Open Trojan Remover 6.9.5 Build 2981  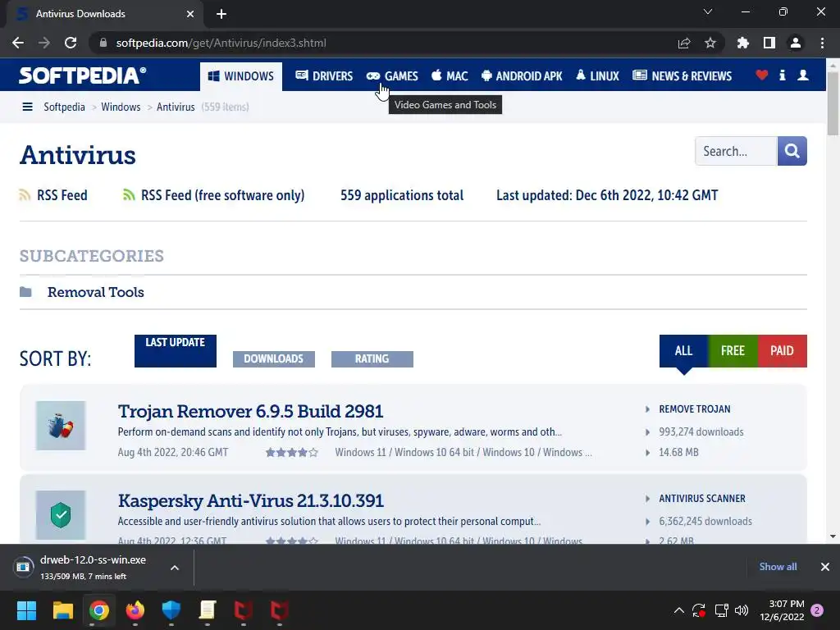pyautogui.click(x=250, y=412)
